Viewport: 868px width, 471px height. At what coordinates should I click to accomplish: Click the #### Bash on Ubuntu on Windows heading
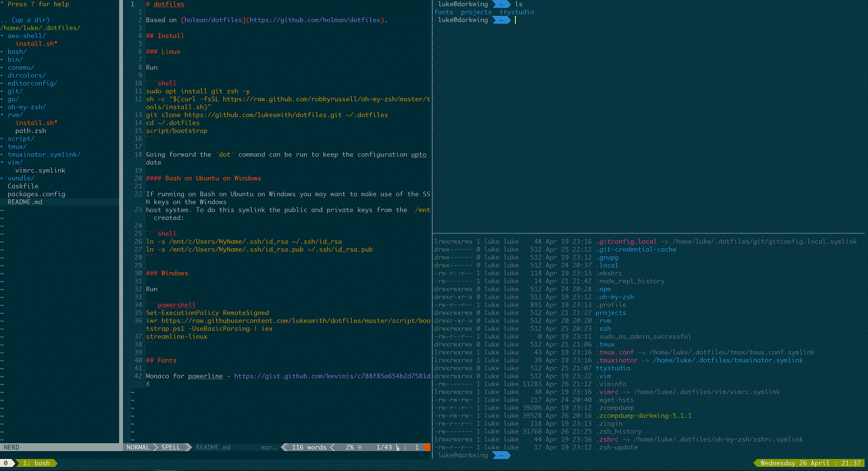click(x=203, y=178)
